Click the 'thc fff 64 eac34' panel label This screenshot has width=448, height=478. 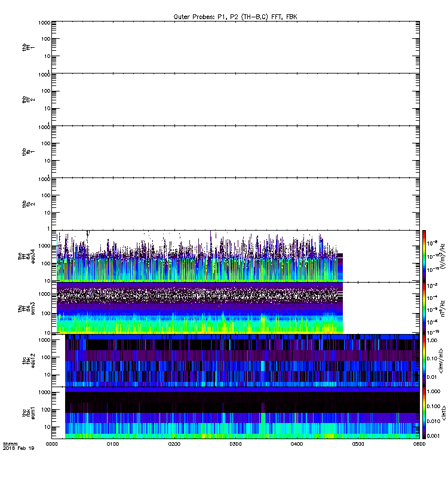click(26, 256)
